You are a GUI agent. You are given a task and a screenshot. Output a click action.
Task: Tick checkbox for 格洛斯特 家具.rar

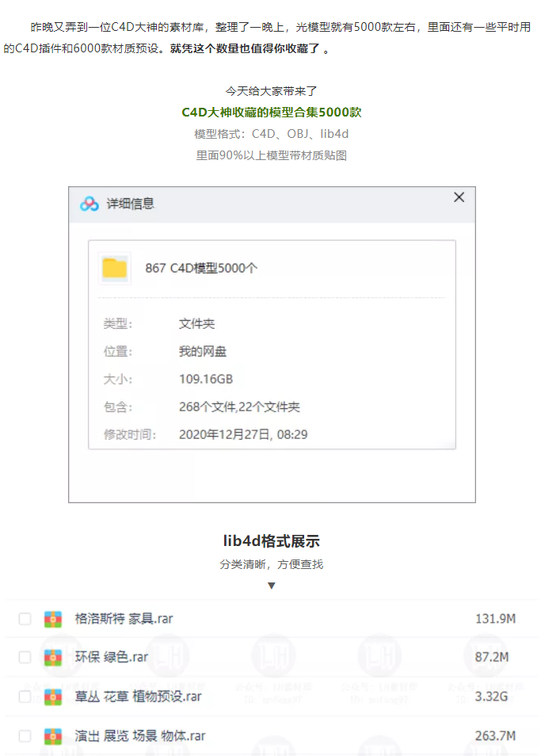[25, 619]
